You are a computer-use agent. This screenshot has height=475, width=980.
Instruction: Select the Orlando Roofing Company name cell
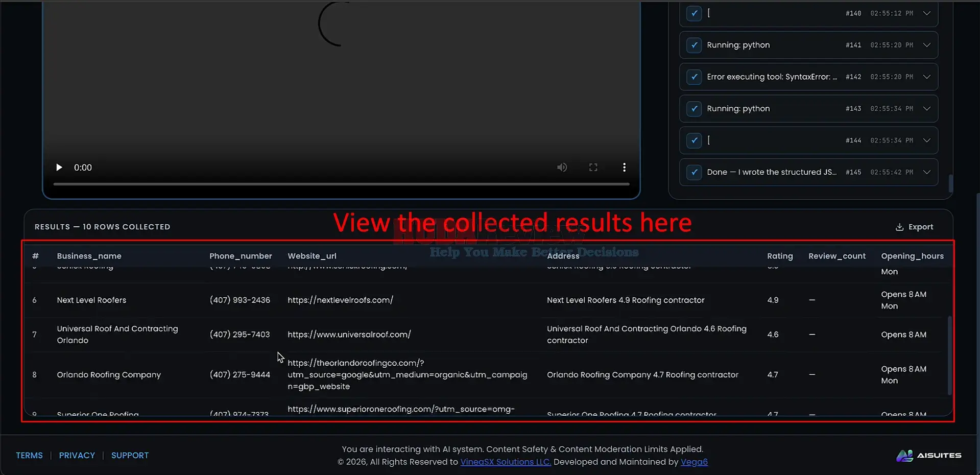pyautogui.click(x=109, y=375)
